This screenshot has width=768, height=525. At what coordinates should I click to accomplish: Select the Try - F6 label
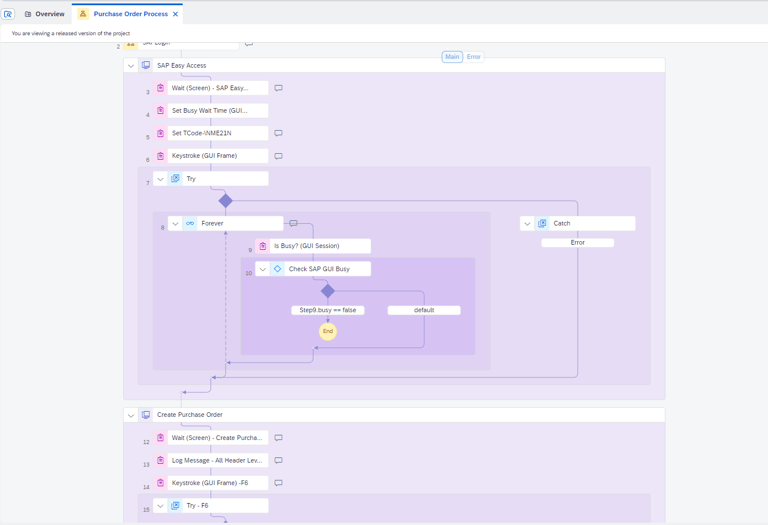[197, 506]
